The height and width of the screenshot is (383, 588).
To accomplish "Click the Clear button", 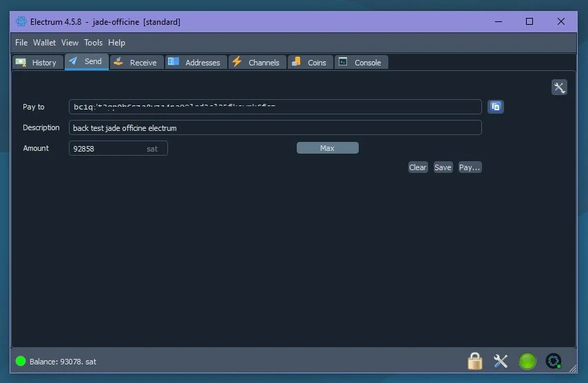I will 418,167.
